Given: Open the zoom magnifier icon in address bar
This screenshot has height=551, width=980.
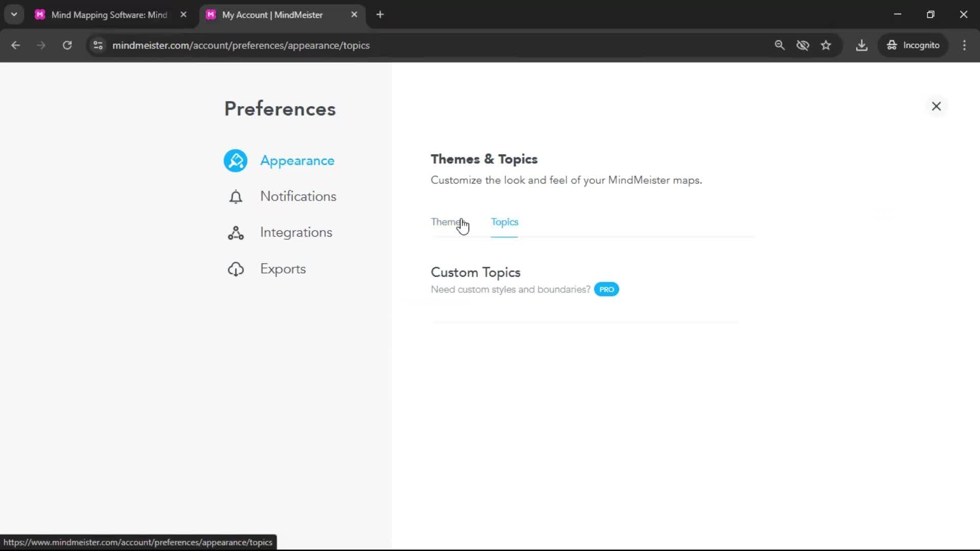Looking at the screenshot, I should point(779,45).
